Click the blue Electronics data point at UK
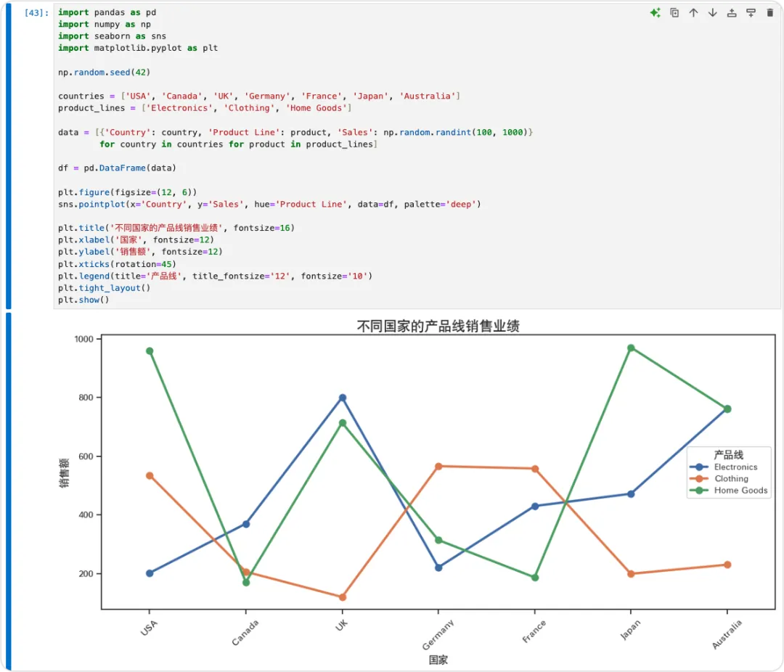The image size is (784, 672). [x=343, y=398]
